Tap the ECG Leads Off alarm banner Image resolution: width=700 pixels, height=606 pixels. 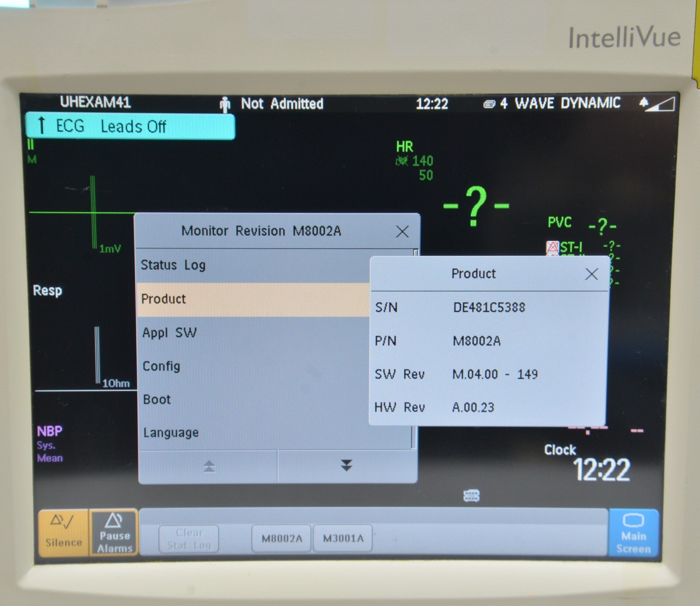(x=130, y=126)
